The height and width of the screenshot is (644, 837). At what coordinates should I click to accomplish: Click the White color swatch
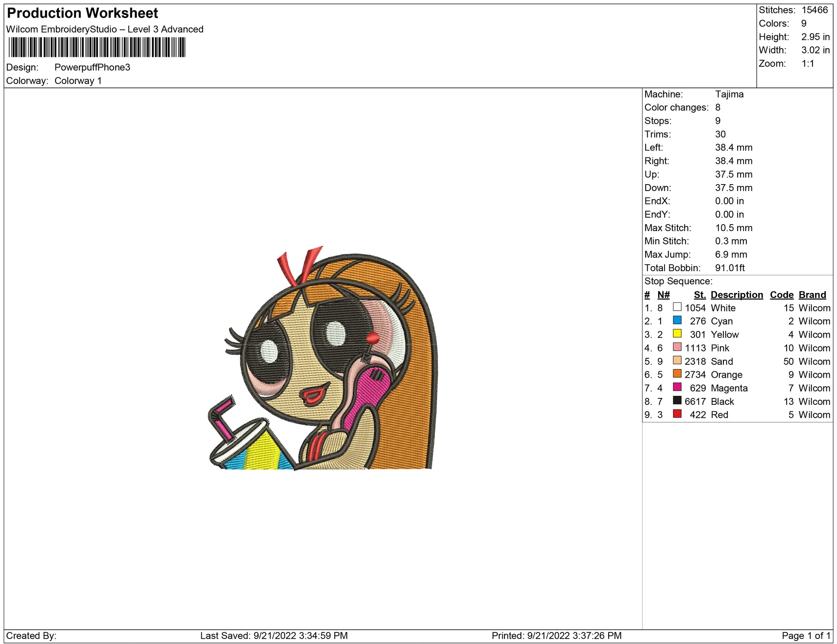click(677, 307)
